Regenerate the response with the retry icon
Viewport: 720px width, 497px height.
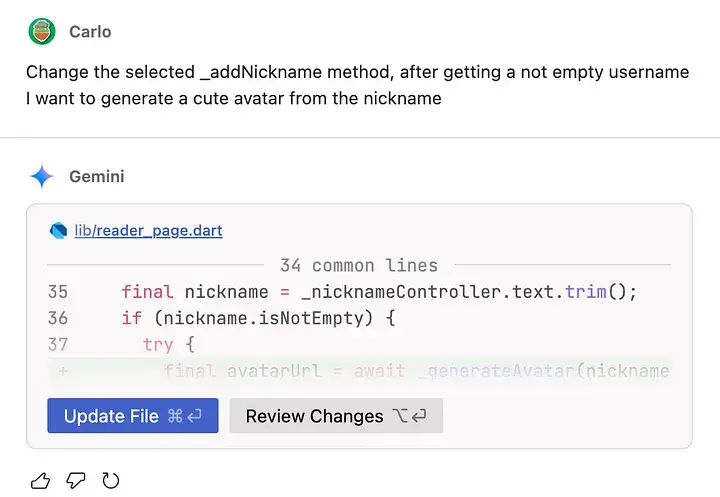click(111, 481)
